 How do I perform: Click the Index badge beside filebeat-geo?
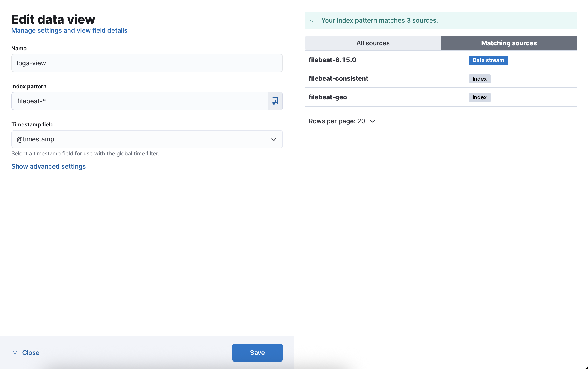[479, 97]
